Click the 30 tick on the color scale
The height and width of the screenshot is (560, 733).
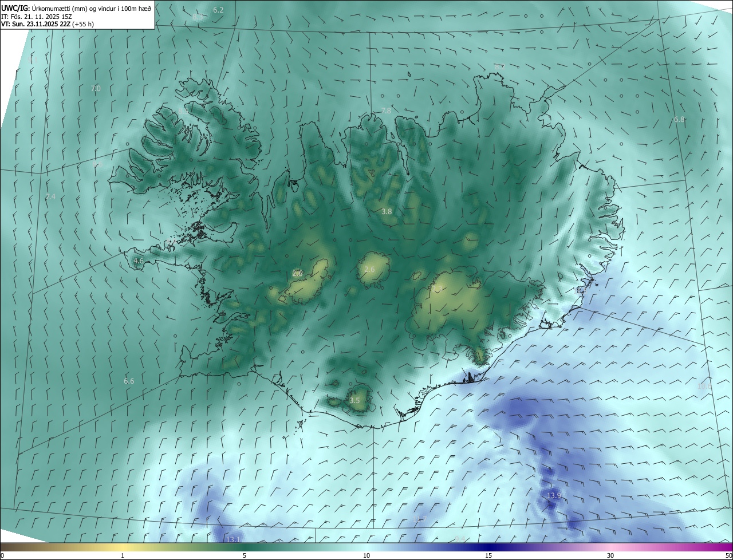tap(610, 555)
